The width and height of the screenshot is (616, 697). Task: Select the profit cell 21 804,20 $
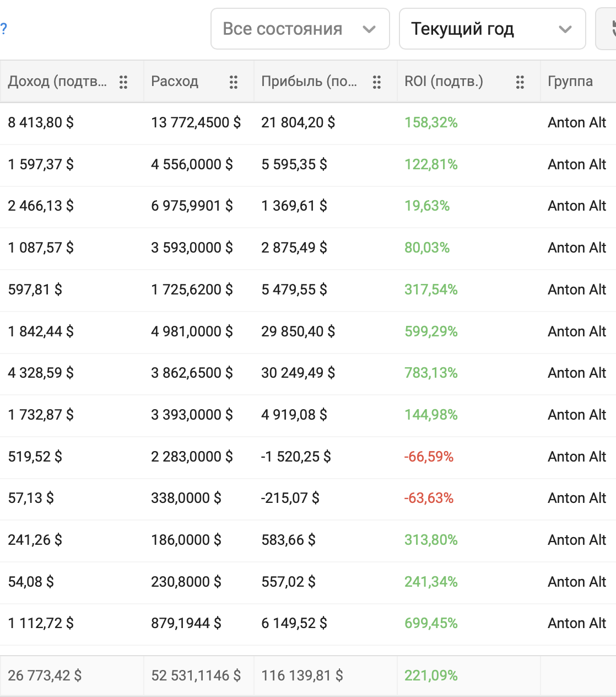[x=298, y=122]
